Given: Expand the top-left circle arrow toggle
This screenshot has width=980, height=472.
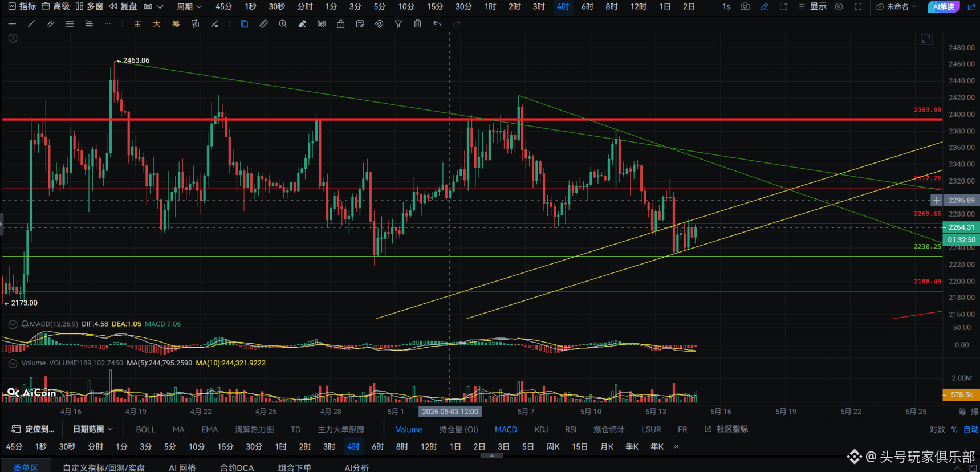Looking at the screenshot, I should [13, 38].
